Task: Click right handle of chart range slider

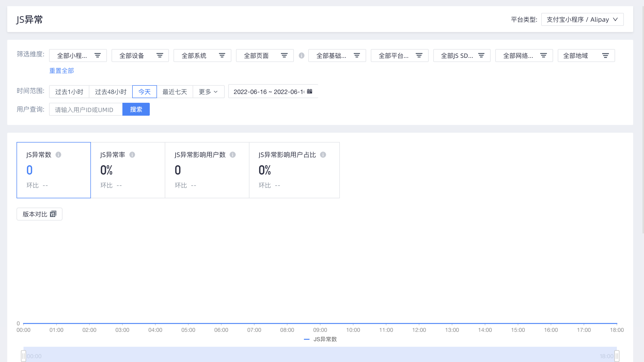Action: point(617,356)
